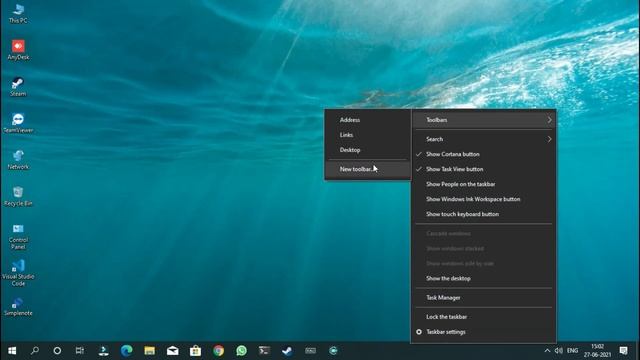This screenshot has height=360, width=640.
Task: Select the Recycle Bin icon
Action: (x=18, y=196)
